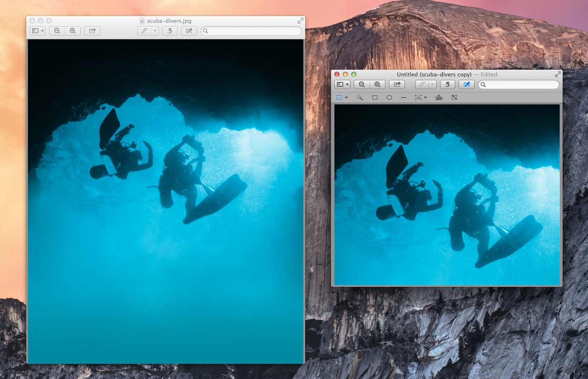Toggle the Markup toolbar in scuba-divers.jpg
Screen dimensions: 588x379
pos(189,30)
